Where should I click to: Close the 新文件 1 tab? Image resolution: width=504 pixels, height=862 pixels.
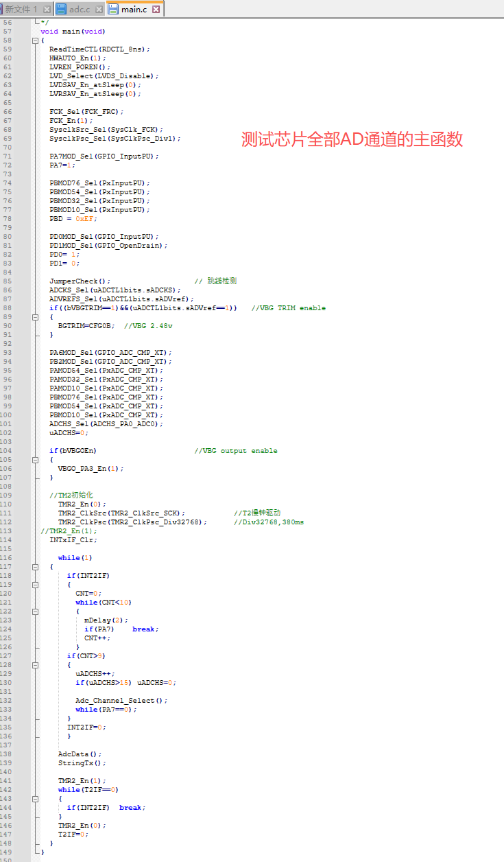click(x=47, y=9)
